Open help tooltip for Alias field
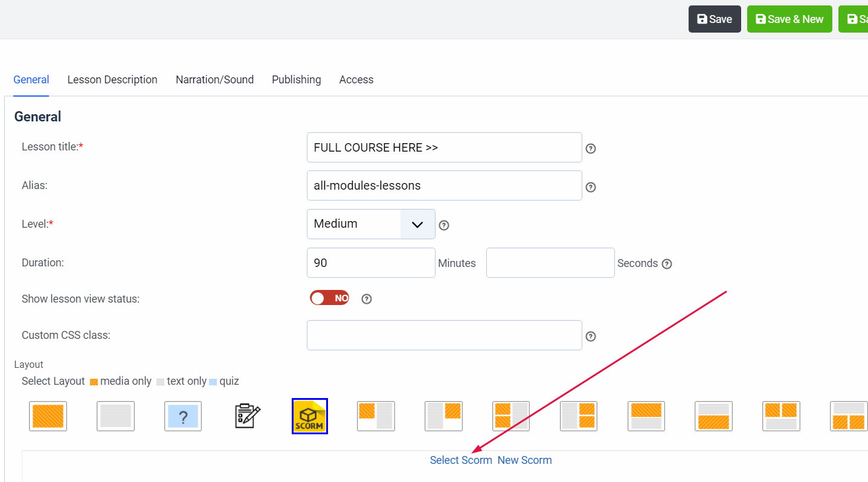Screen dimensions: 868x482 click(591, 187)
